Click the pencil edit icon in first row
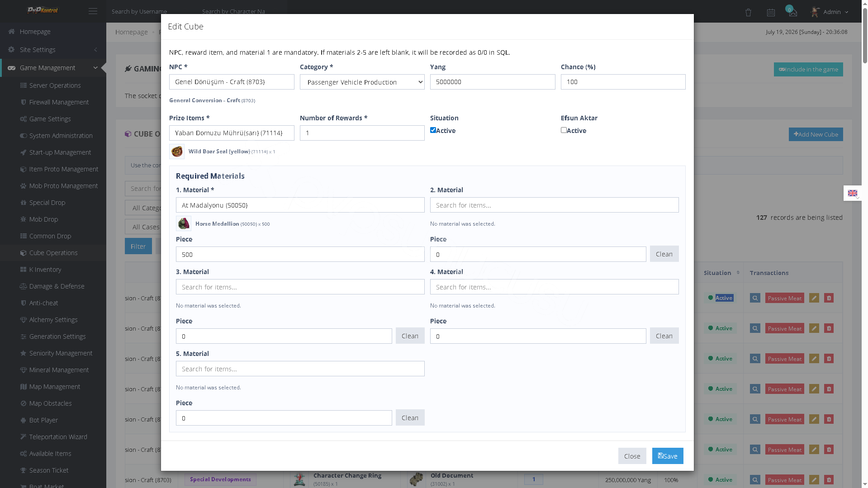868x488 pixels. pyautogui.click(x=814, y=298)
